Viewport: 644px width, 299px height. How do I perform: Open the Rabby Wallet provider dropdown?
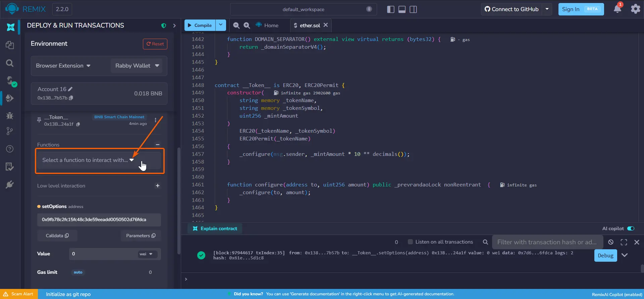pos(137,66)
